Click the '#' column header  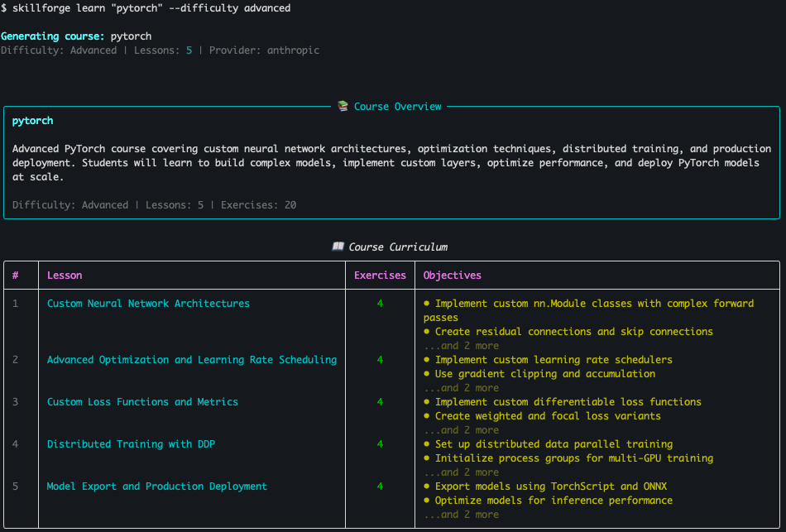click(x=16, y=276)
